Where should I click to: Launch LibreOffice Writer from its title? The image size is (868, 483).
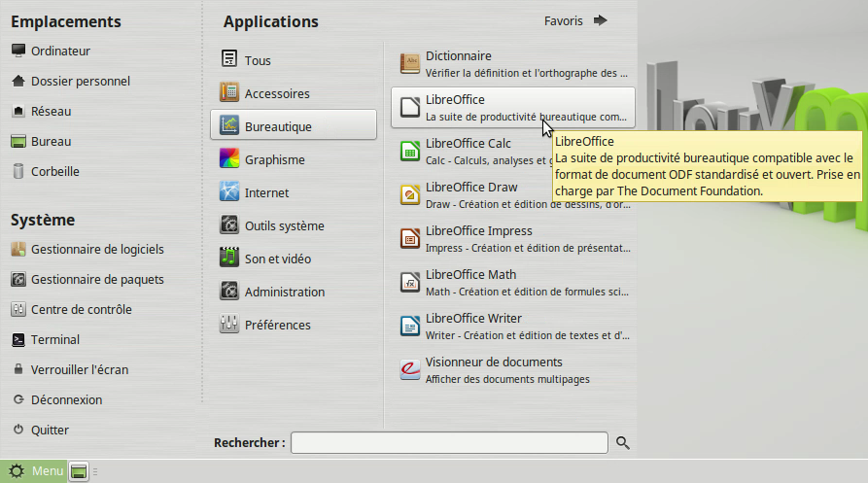(473, 319)
